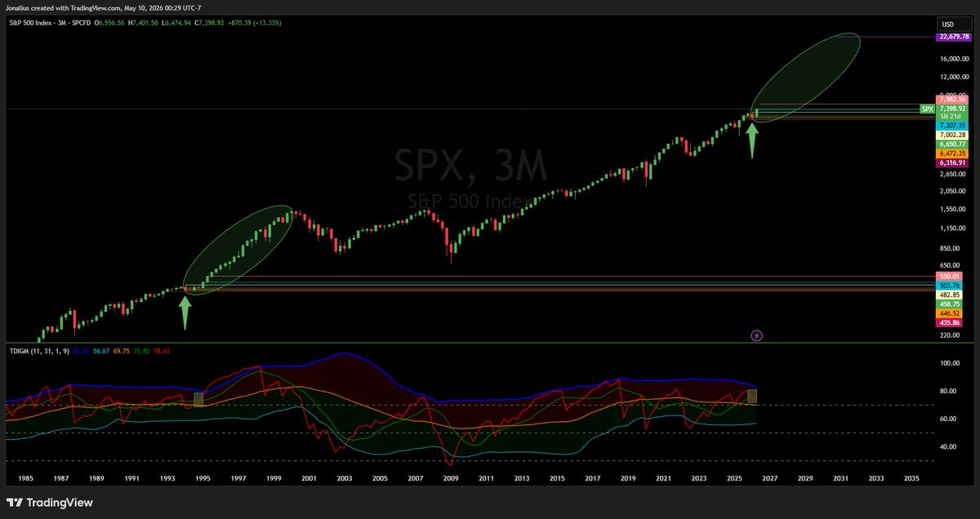Click the 2,650.00 price axis tick
This screenshot has height=519, width=980.
(x=954, y=173)
